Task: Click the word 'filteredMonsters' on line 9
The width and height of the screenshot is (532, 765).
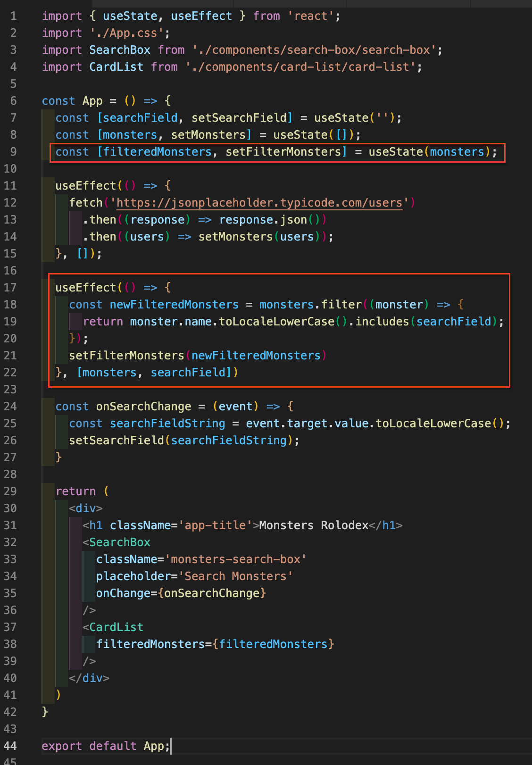Action: [x=158, y=152]
